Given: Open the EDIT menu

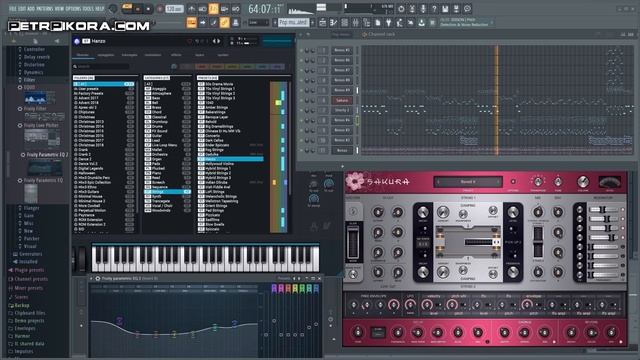Looking at the screenshot, I should point(21,9).
